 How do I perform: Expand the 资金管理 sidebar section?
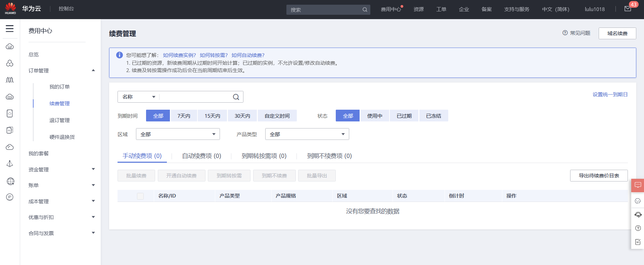point(61,169)
